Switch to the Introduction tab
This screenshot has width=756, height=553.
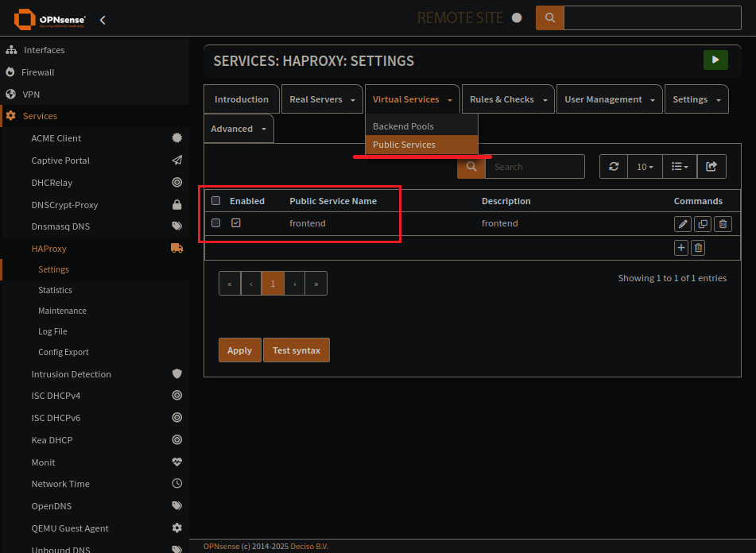point(242,99)
